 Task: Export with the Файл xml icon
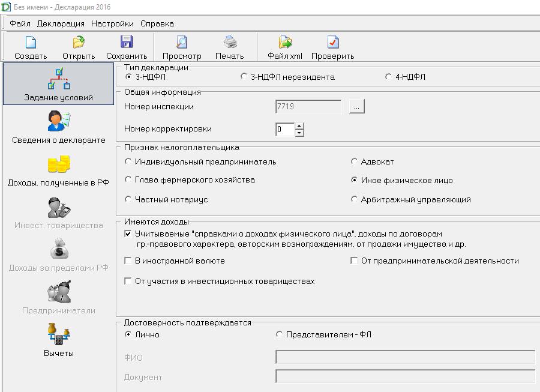[285, 42]
